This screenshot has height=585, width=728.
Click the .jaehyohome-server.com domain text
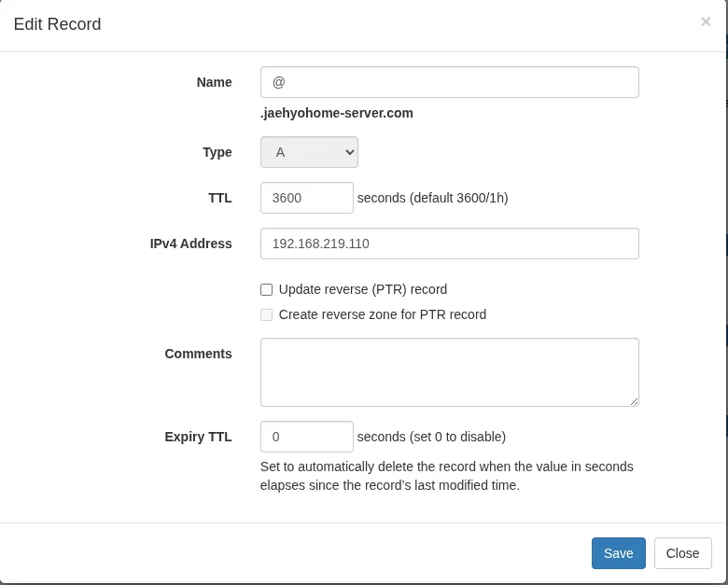click(x=337, y=113)
